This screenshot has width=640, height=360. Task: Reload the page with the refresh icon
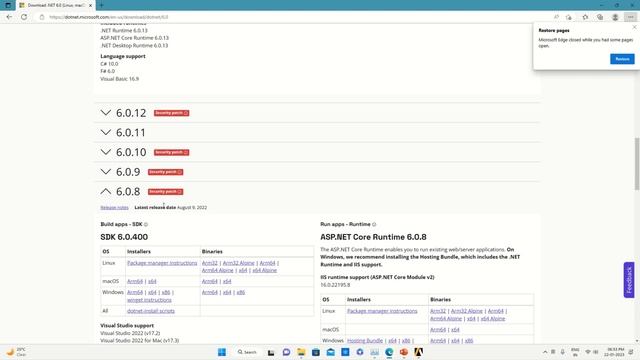tap(24, 17)
